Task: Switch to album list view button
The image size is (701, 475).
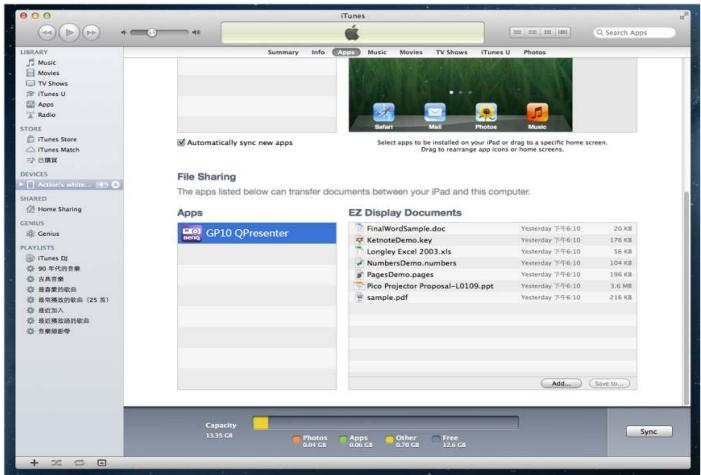Action: (x=532, y=32)
